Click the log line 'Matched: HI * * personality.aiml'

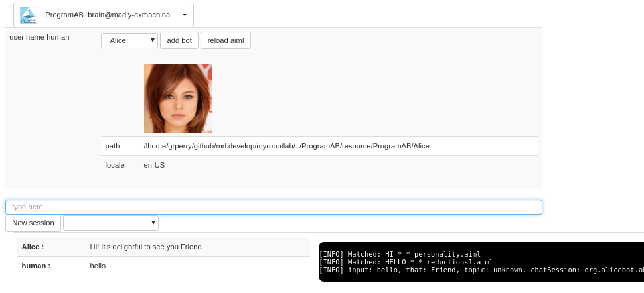pyautogui.click(x=400, y=255)
